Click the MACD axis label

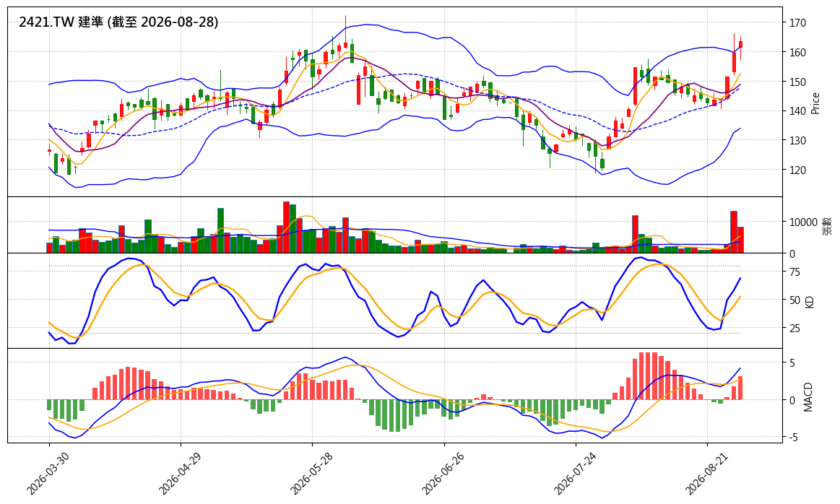[808, 397]
